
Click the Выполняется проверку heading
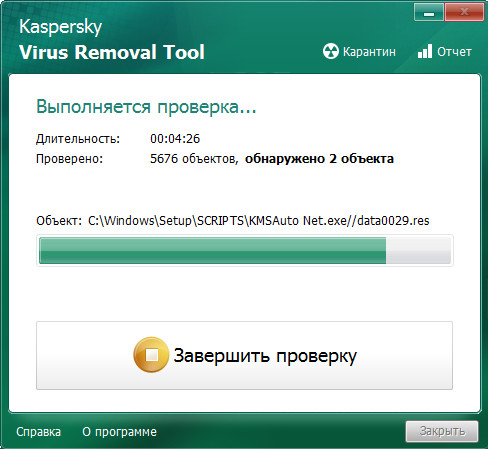146,107
